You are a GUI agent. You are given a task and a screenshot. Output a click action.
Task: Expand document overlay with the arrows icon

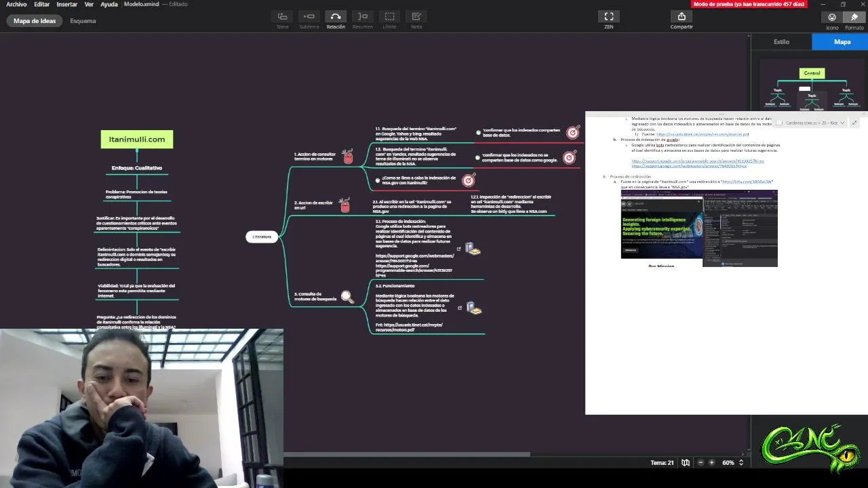[854, 123]
